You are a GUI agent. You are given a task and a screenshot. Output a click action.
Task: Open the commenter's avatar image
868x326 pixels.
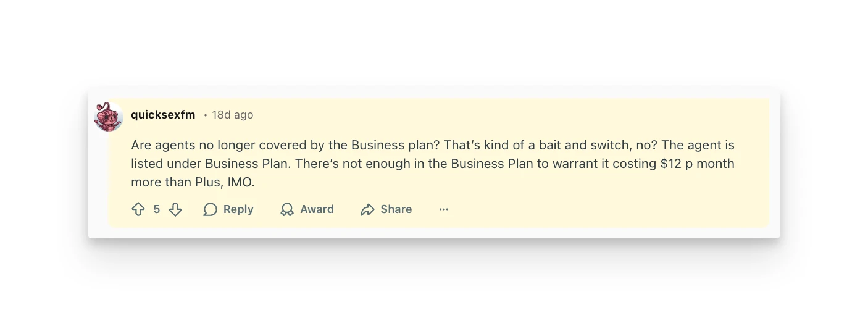(x=109, y=116)
